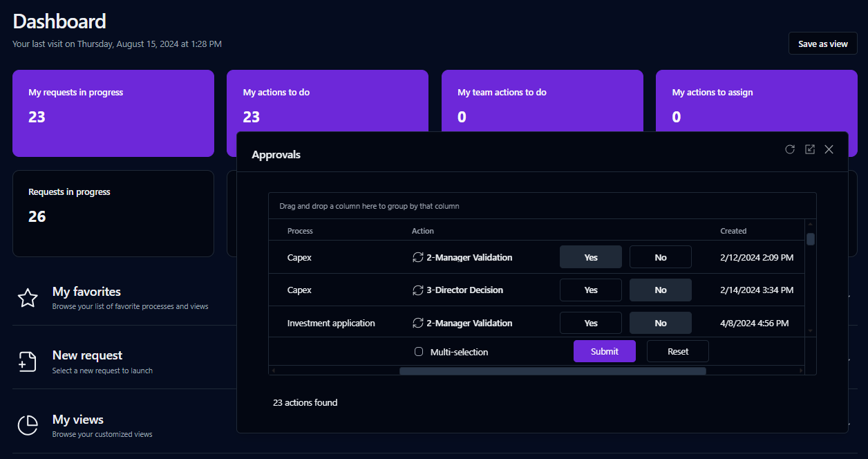
Task: Set Investment application validation to Yes
Action: (590, 324)
